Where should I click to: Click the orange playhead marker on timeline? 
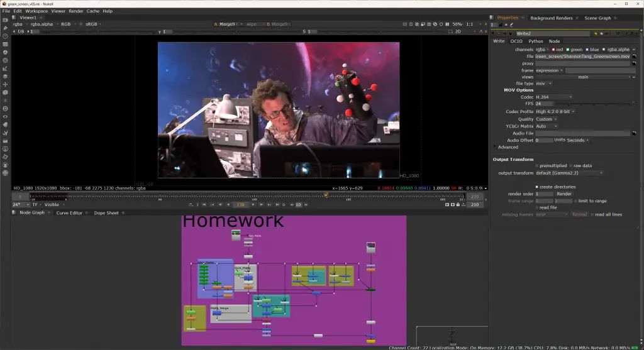click(326, 195)
